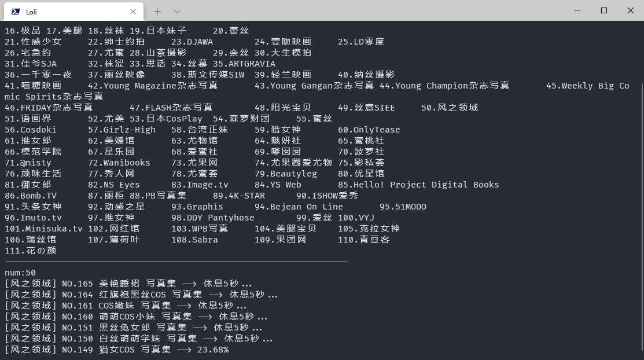Click the text '84.YS Web'

pos(278,185)
